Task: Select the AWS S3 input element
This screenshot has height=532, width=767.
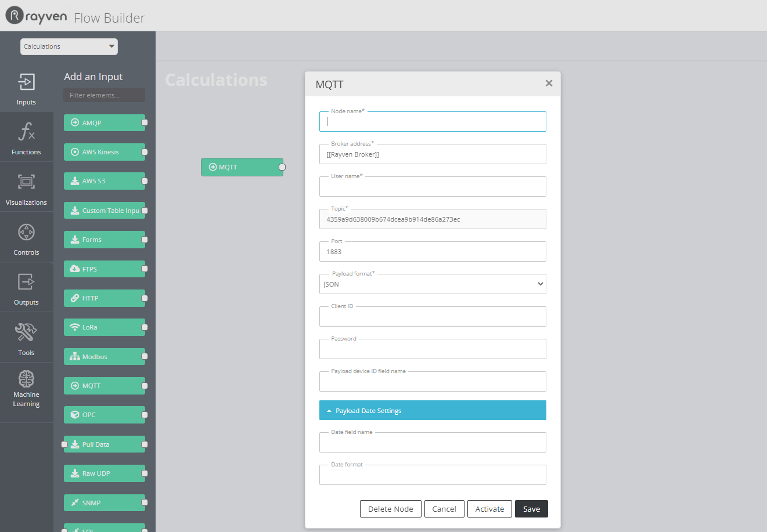Action: click(x=105, y=181)
